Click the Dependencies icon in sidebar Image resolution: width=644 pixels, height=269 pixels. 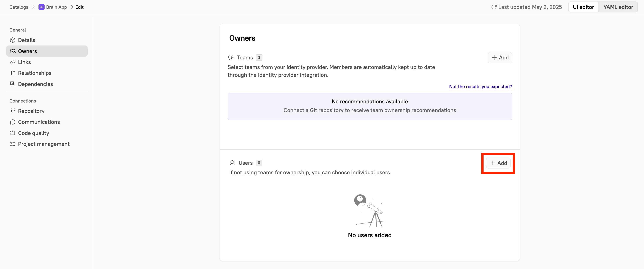(x=12, y=84)
